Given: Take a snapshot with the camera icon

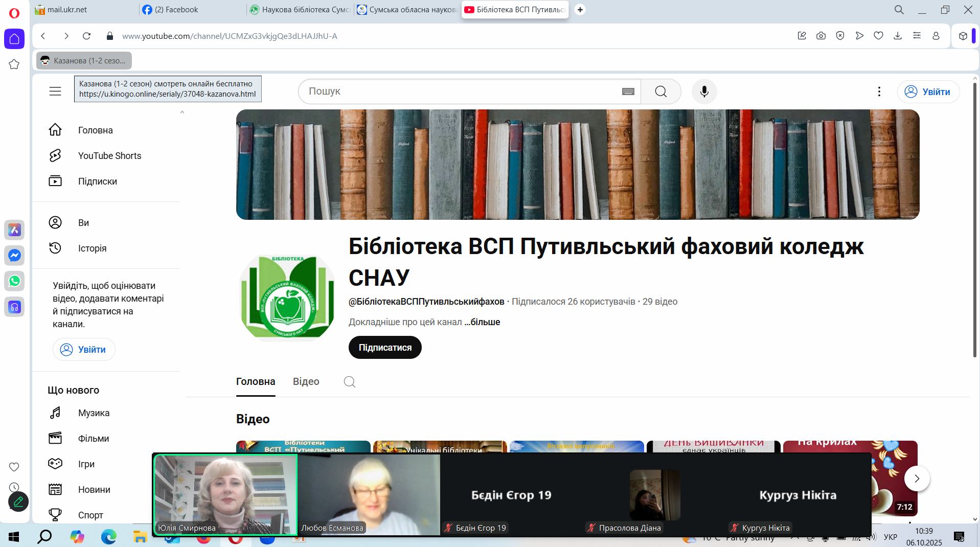Looking at the screenshot, I should point(821,36).
